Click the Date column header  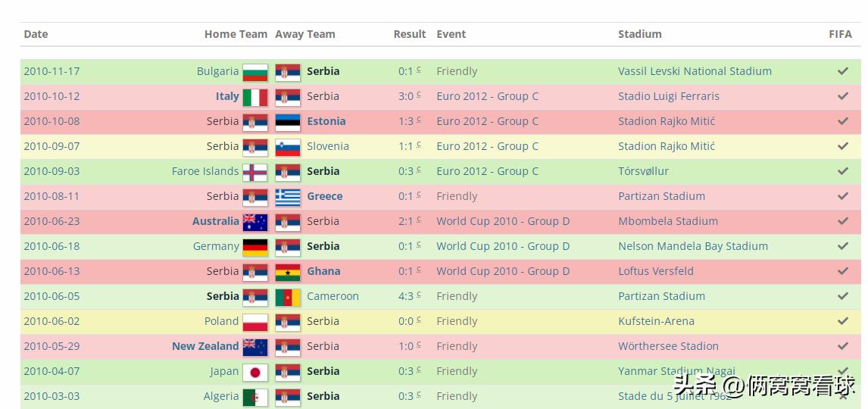tap(36, 34)
